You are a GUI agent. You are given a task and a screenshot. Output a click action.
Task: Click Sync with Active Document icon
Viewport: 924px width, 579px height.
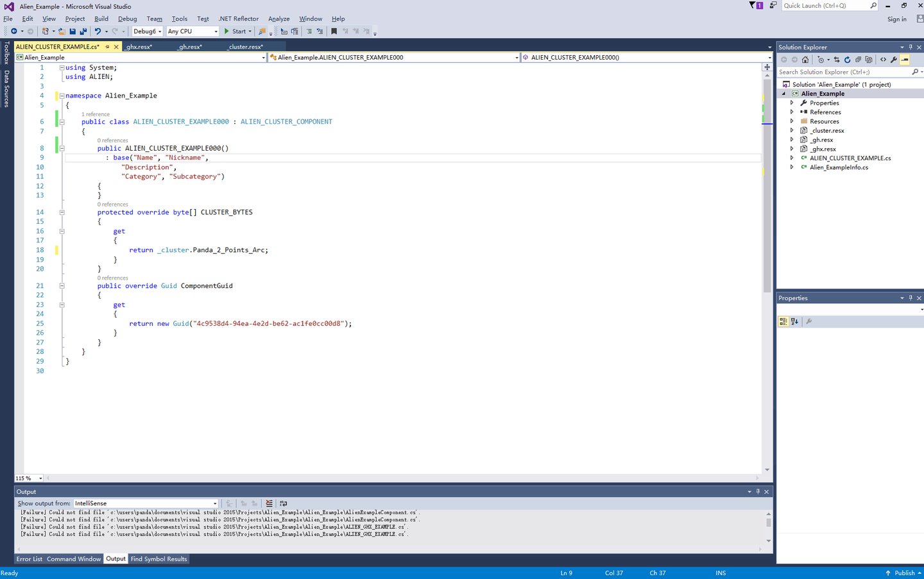837,60
